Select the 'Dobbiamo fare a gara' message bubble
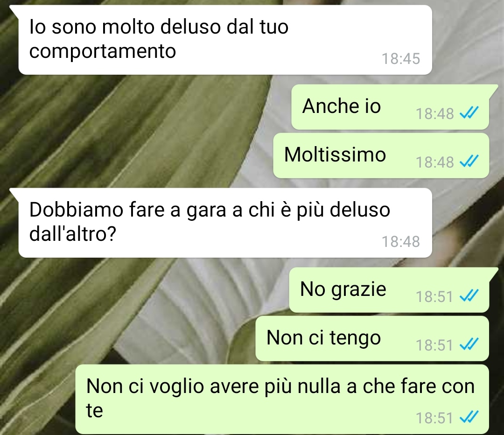The width and height of the screenshot is (504, 435). coord(225,223)
